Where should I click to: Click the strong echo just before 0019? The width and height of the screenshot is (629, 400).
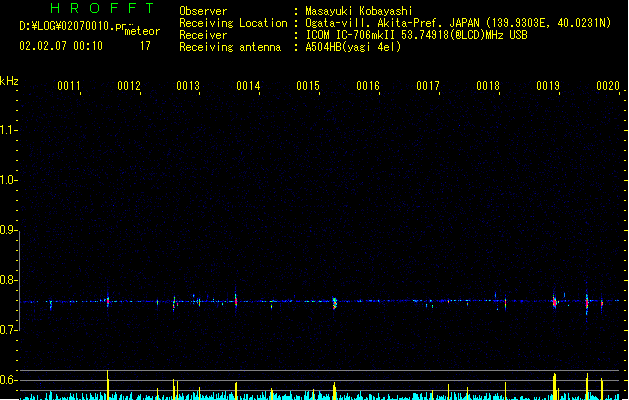click(554, 302)
